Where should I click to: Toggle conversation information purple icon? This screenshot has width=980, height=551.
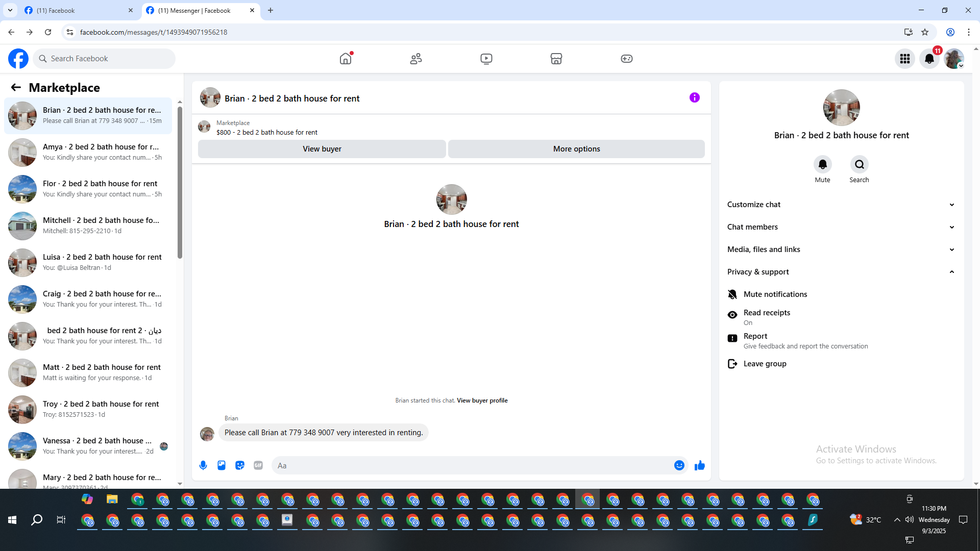(x=695, y=97)
